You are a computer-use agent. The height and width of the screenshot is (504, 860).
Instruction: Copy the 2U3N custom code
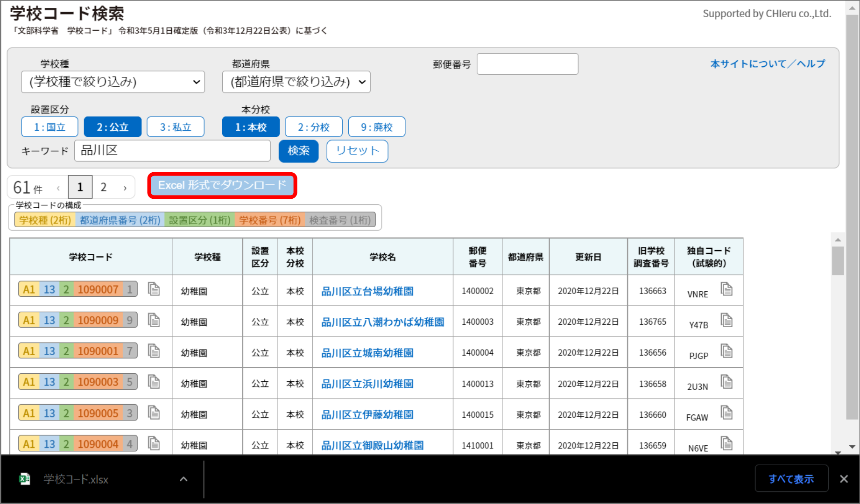(726, 382)
